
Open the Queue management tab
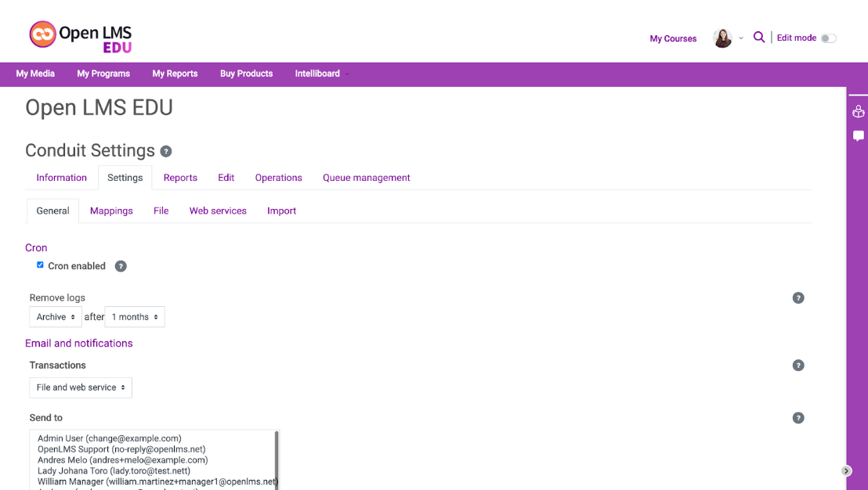[x=367, y=178]
